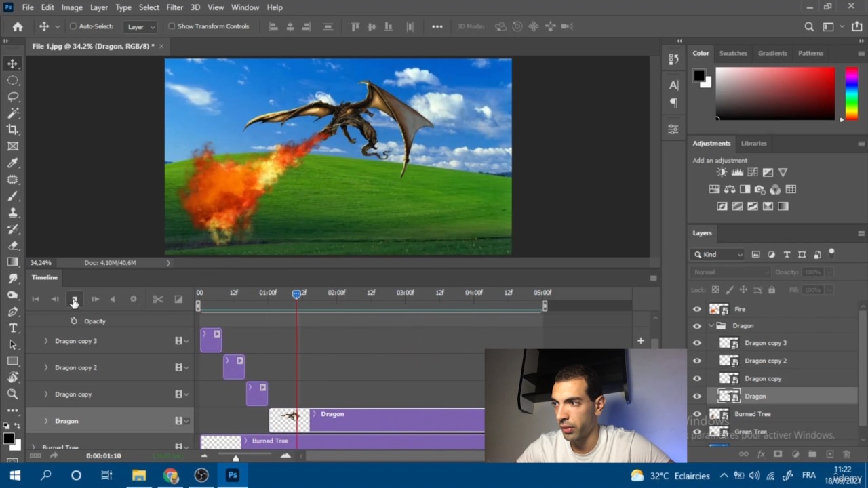Select the Move tool in the toolbar
Viewport: 868px width, 488px height.
tap(13, 64)
